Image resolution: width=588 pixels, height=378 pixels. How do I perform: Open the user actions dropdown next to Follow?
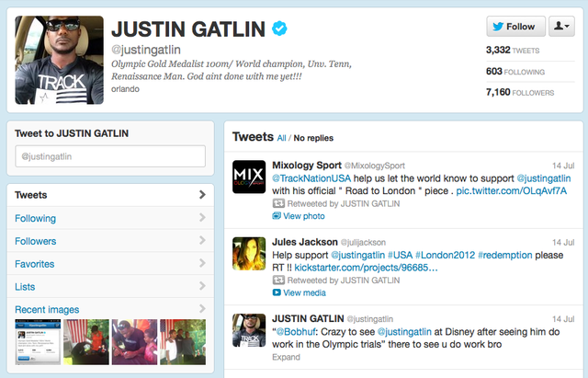click(x=561, y=27)
